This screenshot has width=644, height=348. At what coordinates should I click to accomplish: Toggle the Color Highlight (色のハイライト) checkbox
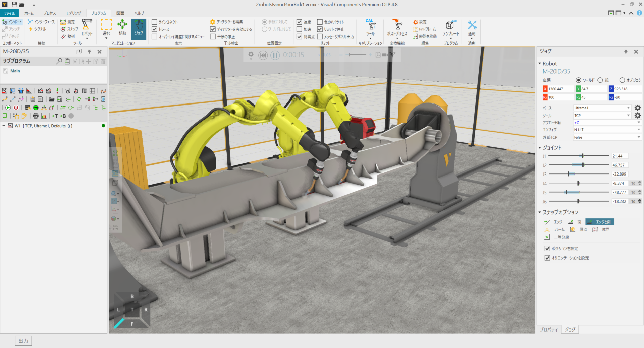pyautogui.click(x=320, y=22)
